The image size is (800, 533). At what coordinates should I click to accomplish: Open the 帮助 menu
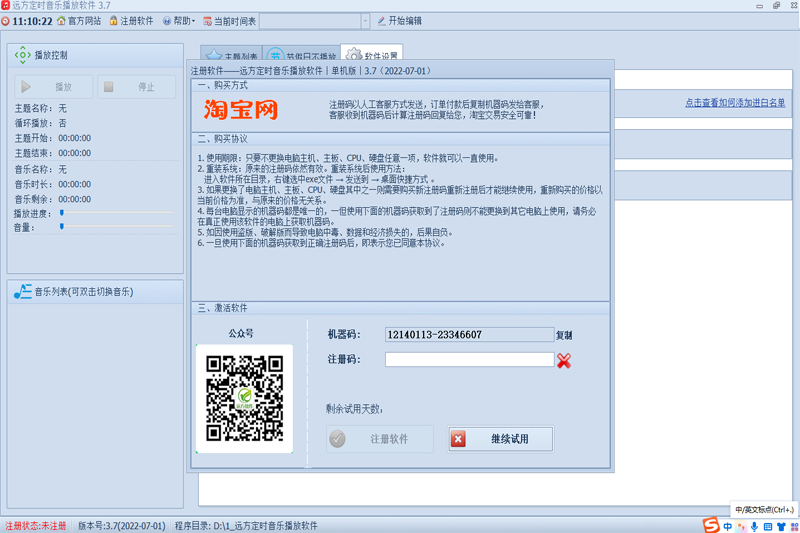click(x=179, y=21)
